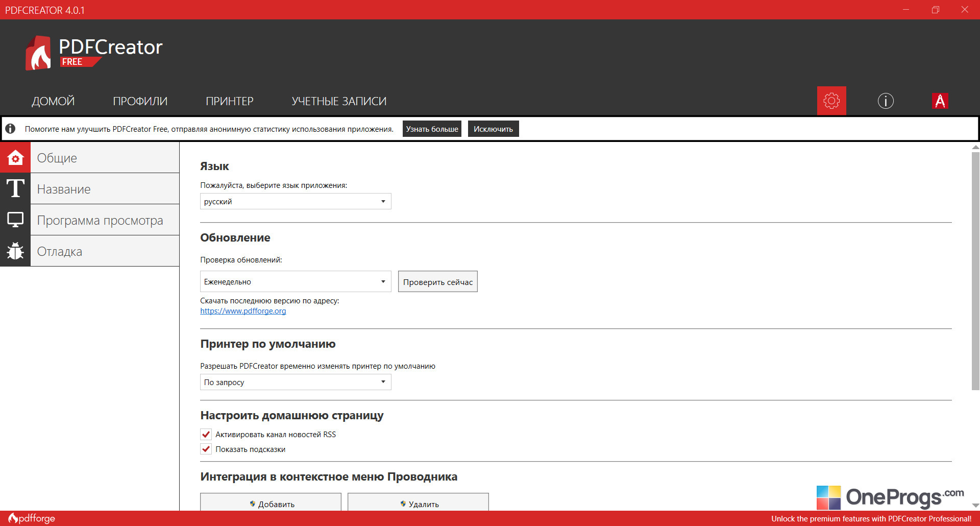The height and width of the screenshot is (526, 980).
Task: Select the General home-gear sidebar icon
Action: (x=15, y=157)
